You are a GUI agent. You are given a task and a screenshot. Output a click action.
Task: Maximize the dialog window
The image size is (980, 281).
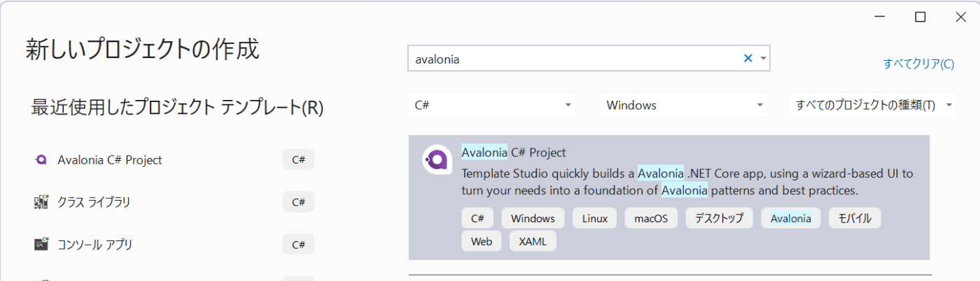point(920,17)
